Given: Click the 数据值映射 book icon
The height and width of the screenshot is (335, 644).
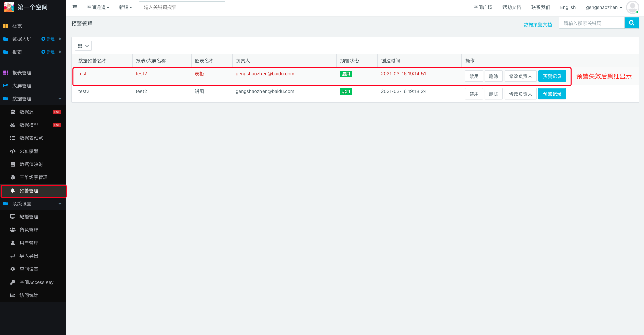Looking at the screenshot, I should click(13, 164).
